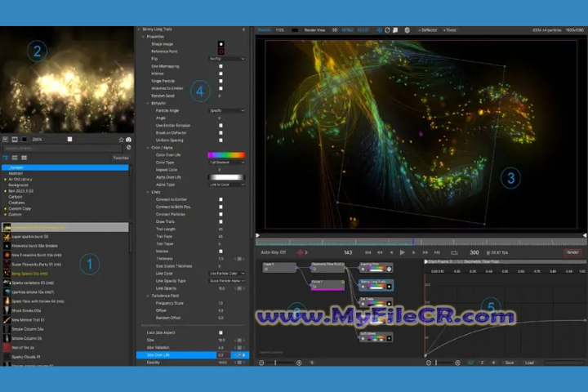This screenshot has width=588, height=392.
Task: Open the Flip dropdown
Action: click(227, 59)
